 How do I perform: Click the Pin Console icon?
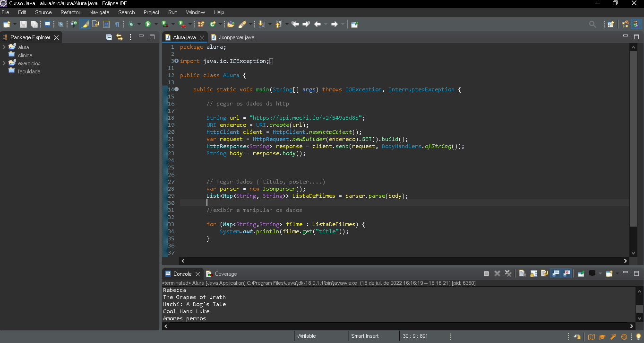click(581, 273)
